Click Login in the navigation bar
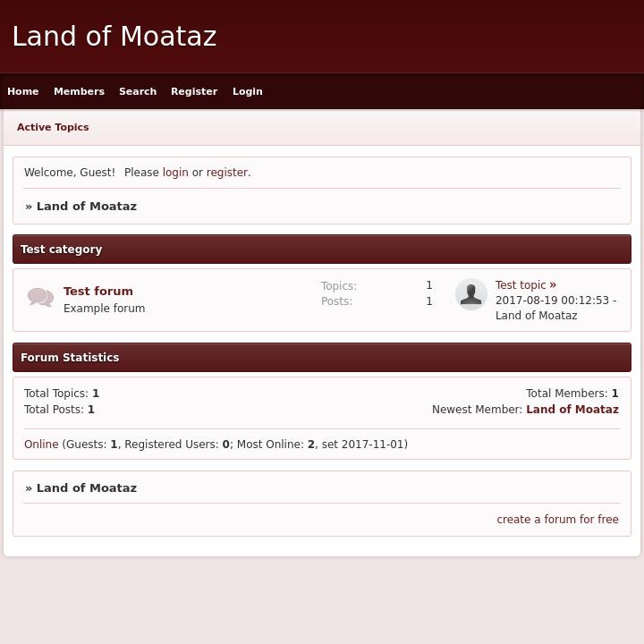644x644 pixels. 248,91
